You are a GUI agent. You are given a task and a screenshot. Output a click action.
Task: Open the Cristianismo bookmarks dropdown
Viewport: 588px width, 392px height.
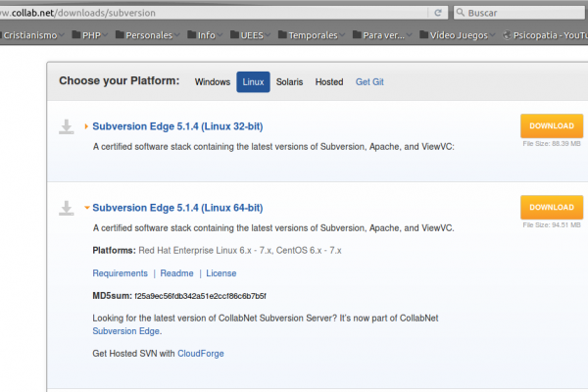62,35
